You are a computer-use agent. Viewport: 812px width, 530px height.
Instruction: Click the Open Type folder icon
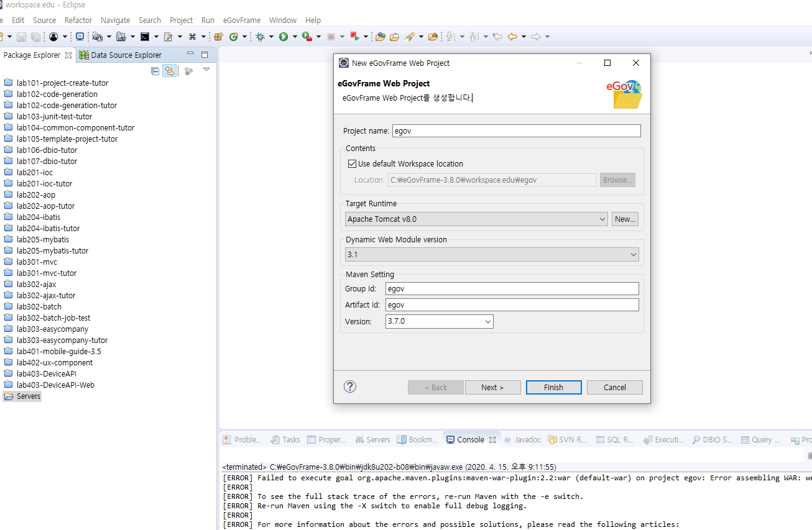[x=380, y=37]
